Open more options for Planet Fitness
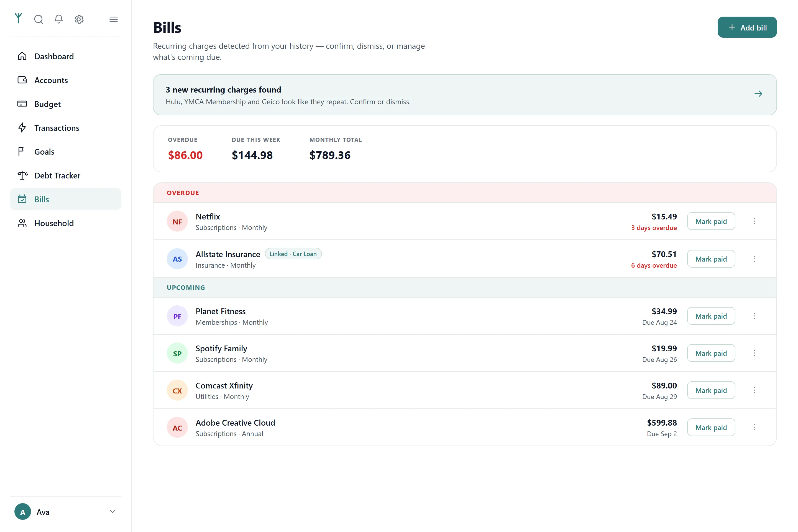The height and width of the screenshot is (532, 798). pos(754,316)
